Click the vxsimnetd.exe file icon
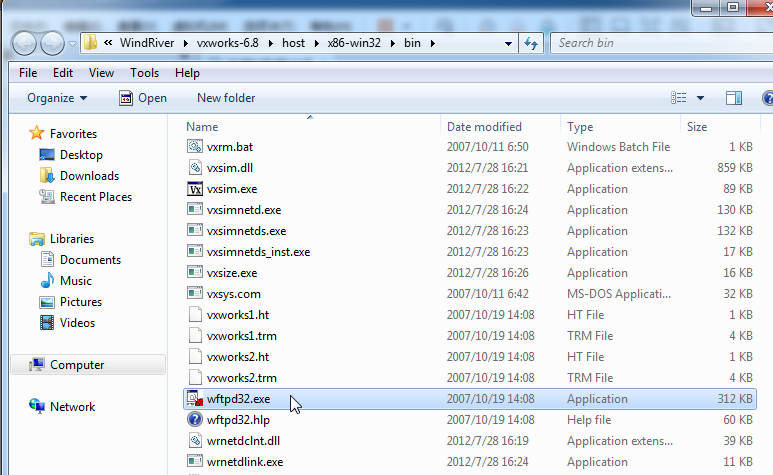This screenshot has height=475, width=773. click(x=195, y=209)
